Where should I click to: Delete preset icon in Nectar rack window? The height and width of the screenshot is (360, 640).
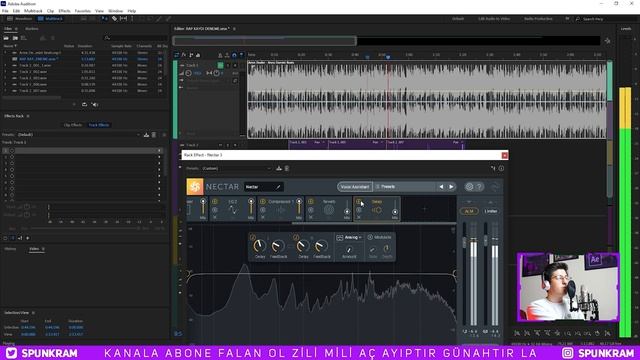[287, 168]
